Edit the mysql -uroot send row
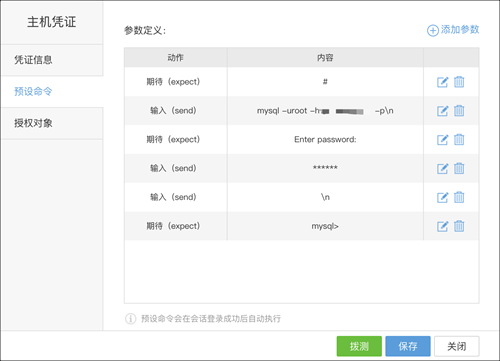This screenshot has width=500, height=361. tap(442, 111)
